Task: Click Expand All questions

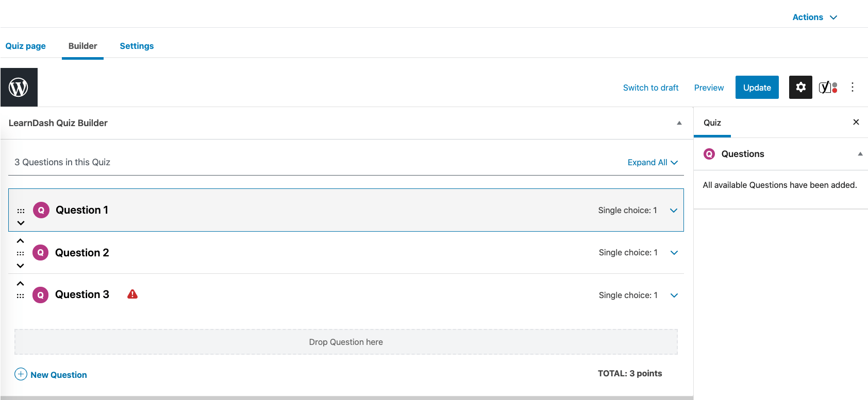Action: tap(653, 162)
